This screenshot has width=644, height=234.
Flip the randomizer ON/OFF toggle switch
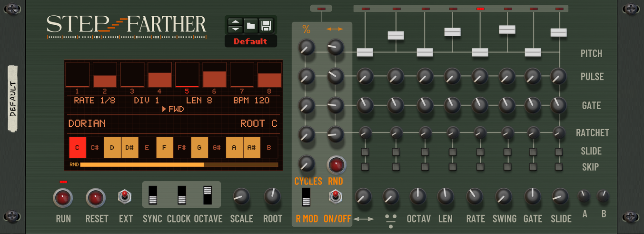(335, 196)
